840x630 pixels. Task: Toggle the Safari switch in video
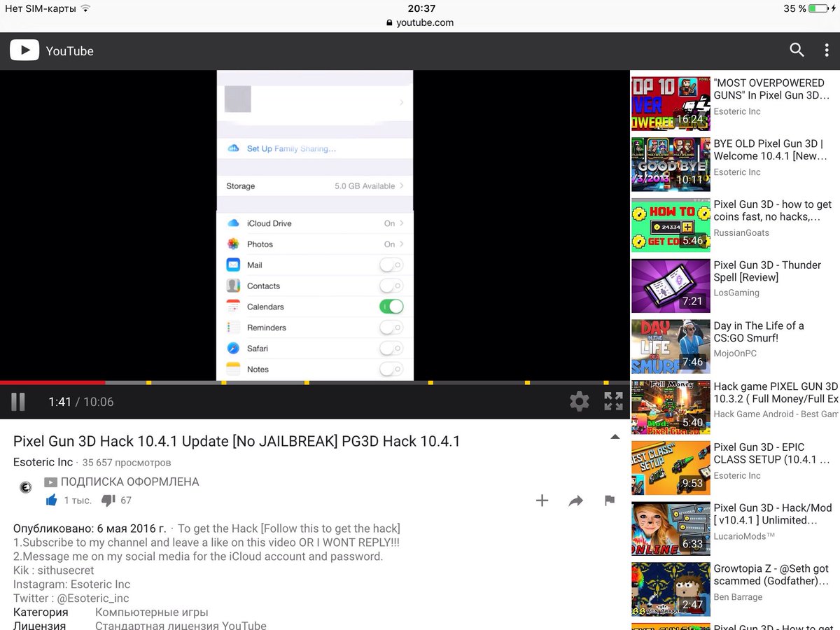tap(391, 348)
